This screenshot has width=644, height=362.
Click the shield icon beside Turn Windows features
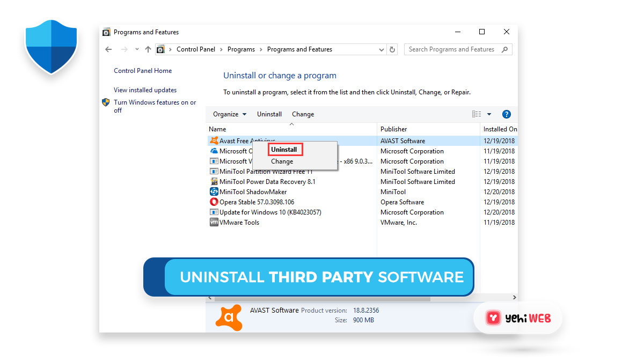tap(106, 102)
